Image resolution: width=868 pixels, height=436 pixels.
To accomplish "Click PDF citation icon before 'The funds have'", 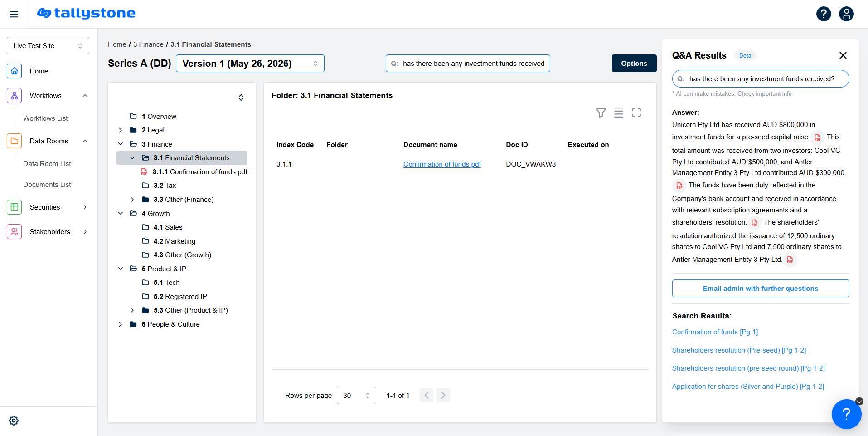I will (679, 186).
